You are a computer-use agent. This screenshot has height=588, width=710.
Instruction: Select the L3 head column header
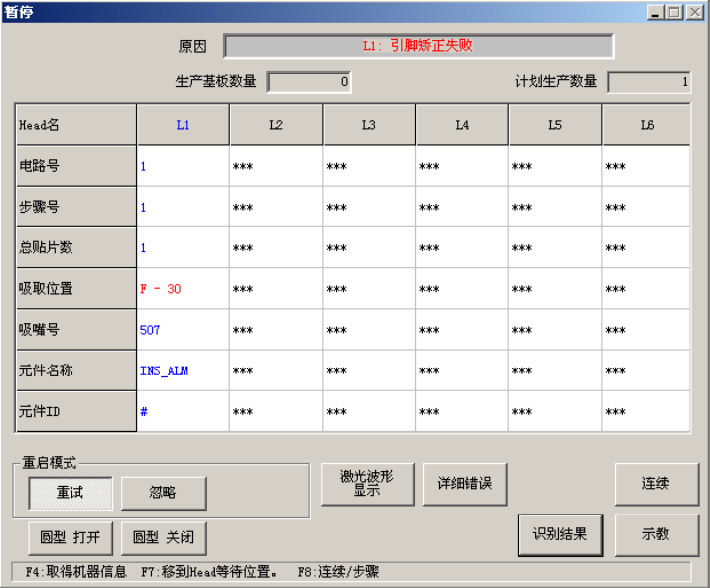tap(369, 125)
